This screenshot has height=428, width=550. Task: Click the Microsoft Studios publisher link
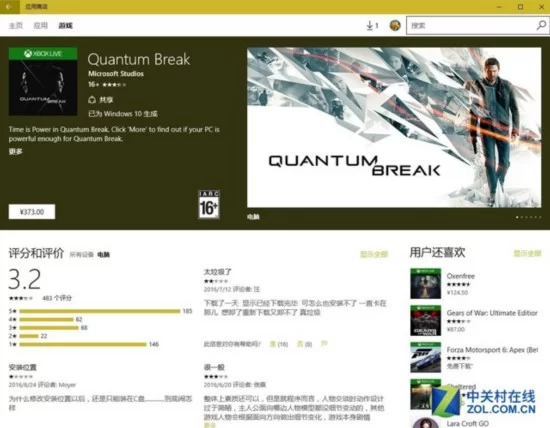click(116, 74)
